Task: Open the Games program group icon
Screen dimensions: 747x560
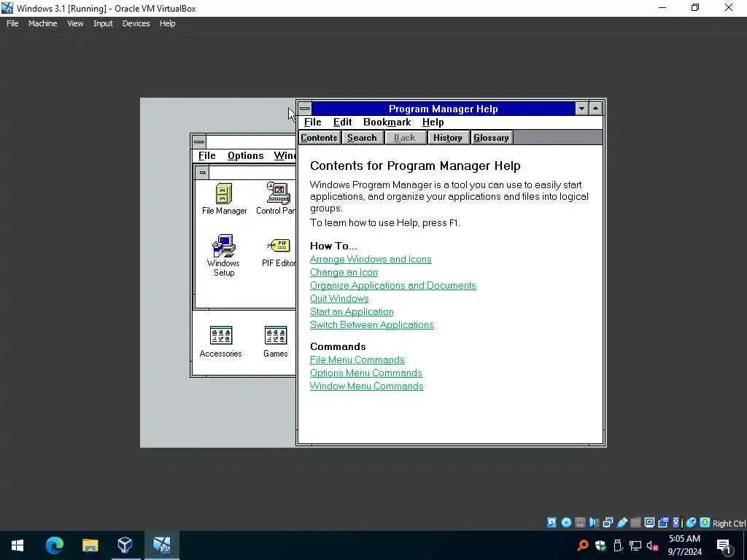Action: click(275, 341)
